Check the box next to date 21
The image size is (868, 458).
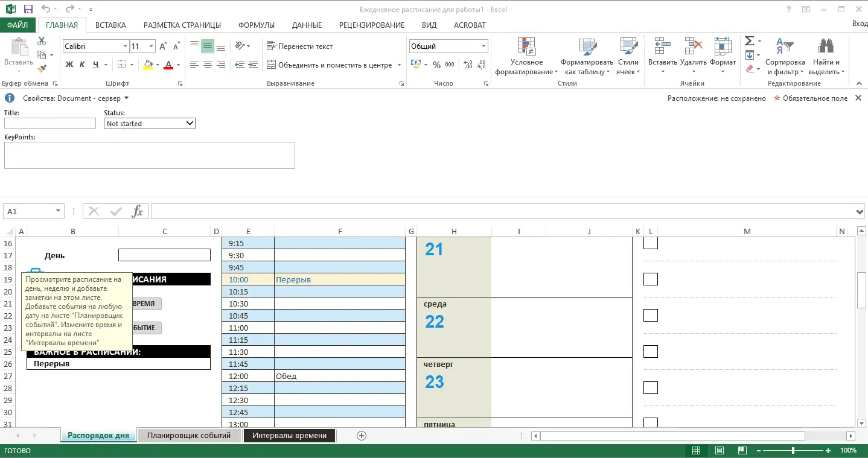[x=650, y=243]
